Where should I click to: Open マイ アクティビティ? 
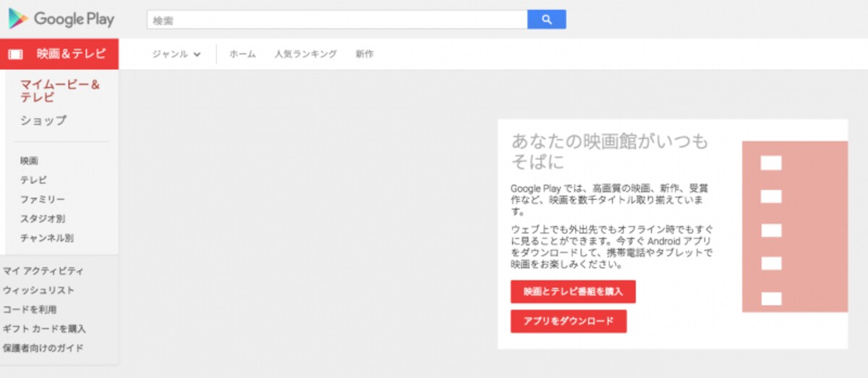point(43,271)
